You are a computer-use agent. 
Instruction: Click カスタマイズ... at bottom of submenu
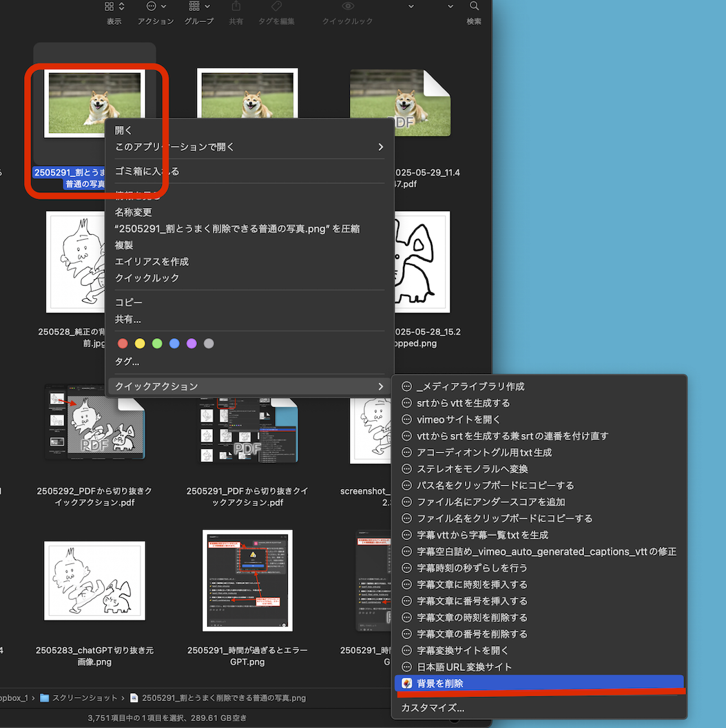(433, 707)
